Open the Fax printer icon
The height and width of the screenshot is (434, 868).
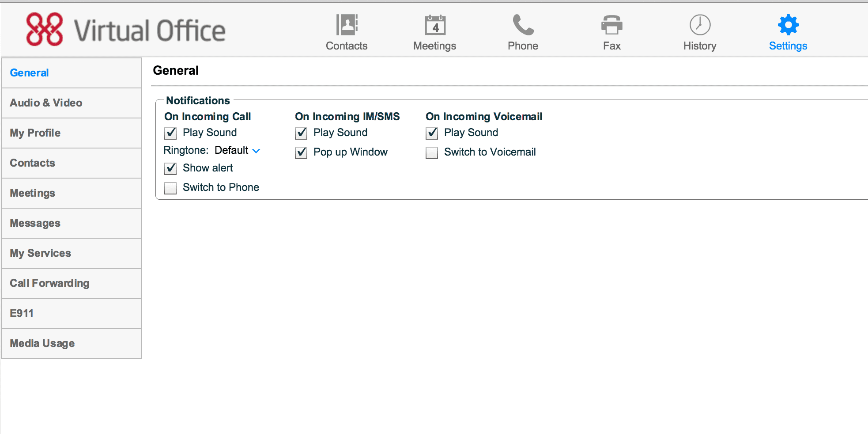611,25
